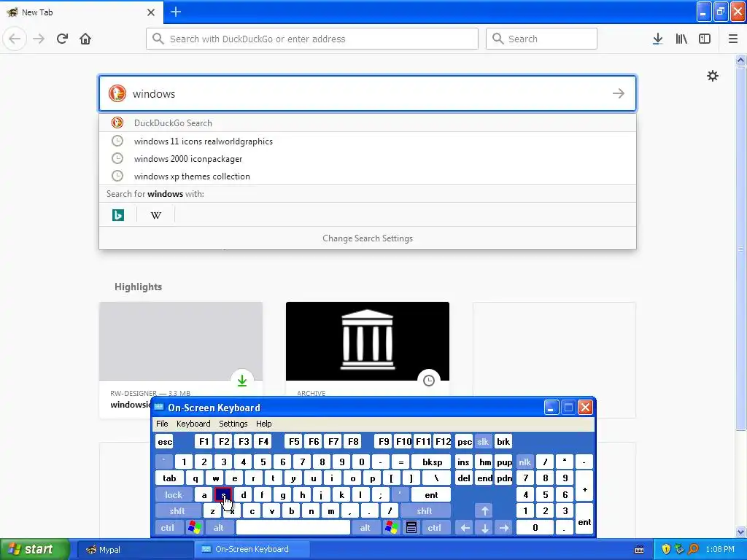The width and height of the screenshot is (747, 560).
Task: Click the tab key on keyboard
Action: point(169,478)
